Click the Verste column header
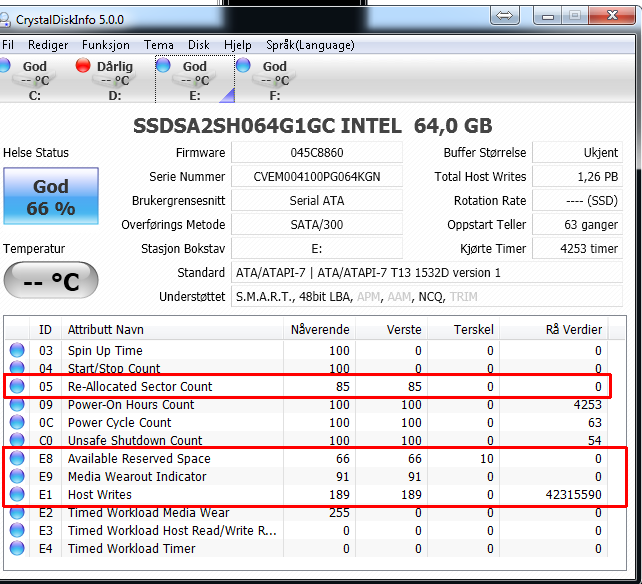The height and width of the screenshot is (584, 642). (x=391, y=330)
